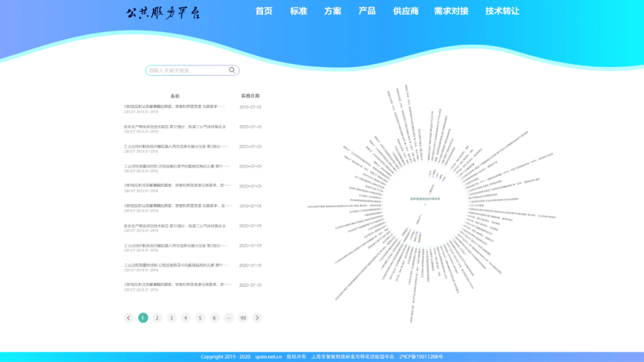Focus the keyword search input box
The width and height of the screenshot is (644, 362).
click(186, 71)
